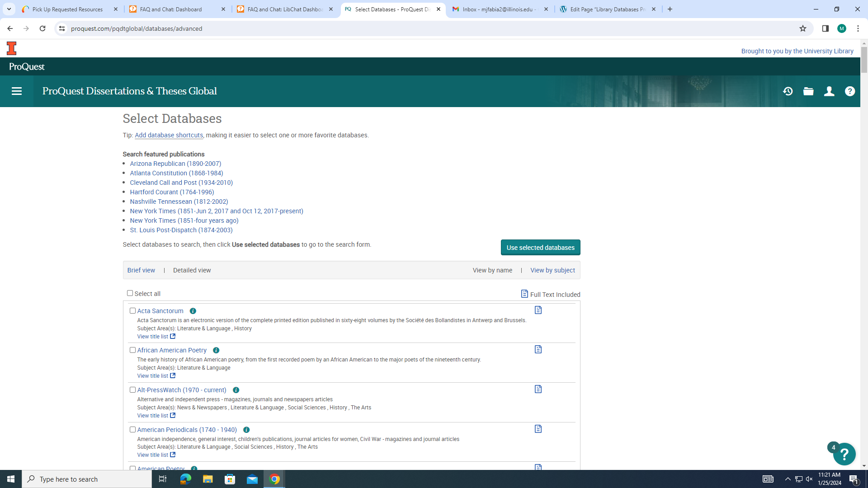Image resolution: width=868 pixels, height=488 pixels.
Task: Check the Select all checkbox
Action: (130, 293)
